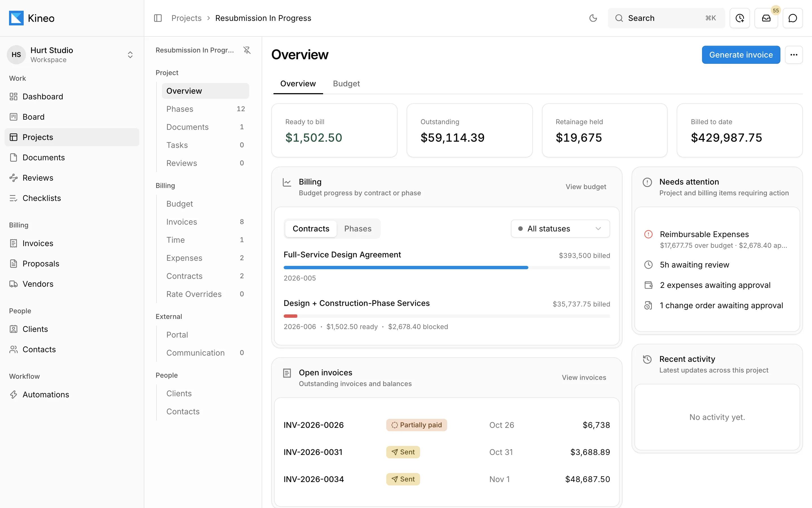The width and height of the screenshot is (812, 508).
Task: Open invoice INV-2026-0034
Action: (x=447, y=479)
